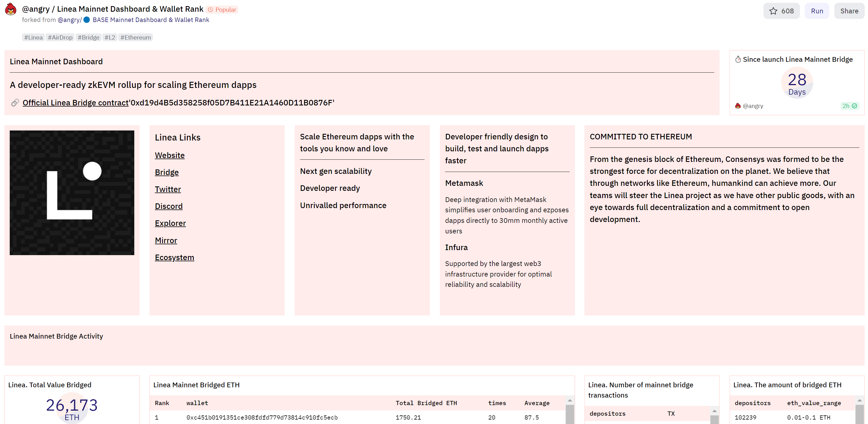Screen dimensions: 868x424
Task: Click the dashboard title Linea Mainnet Dashboard & Wallet Rank
Action: tap(130, 9)
